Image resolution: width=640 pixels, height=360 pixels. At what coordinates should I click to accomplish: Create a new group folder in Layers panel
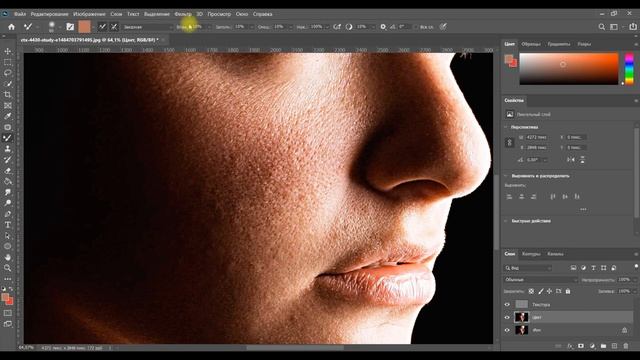click(x=604, y=346)
